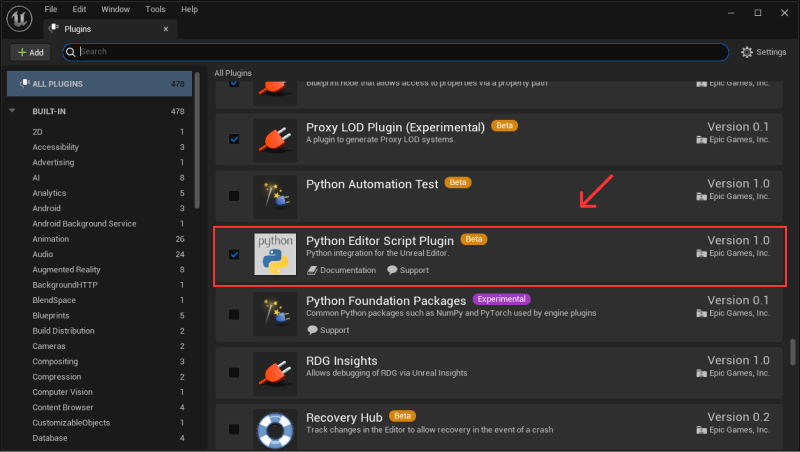Open the Documentation link for Python Editor Script Plugin
Image resolution: width=800 pixels, height=452 pixels.
coord(342,270)
